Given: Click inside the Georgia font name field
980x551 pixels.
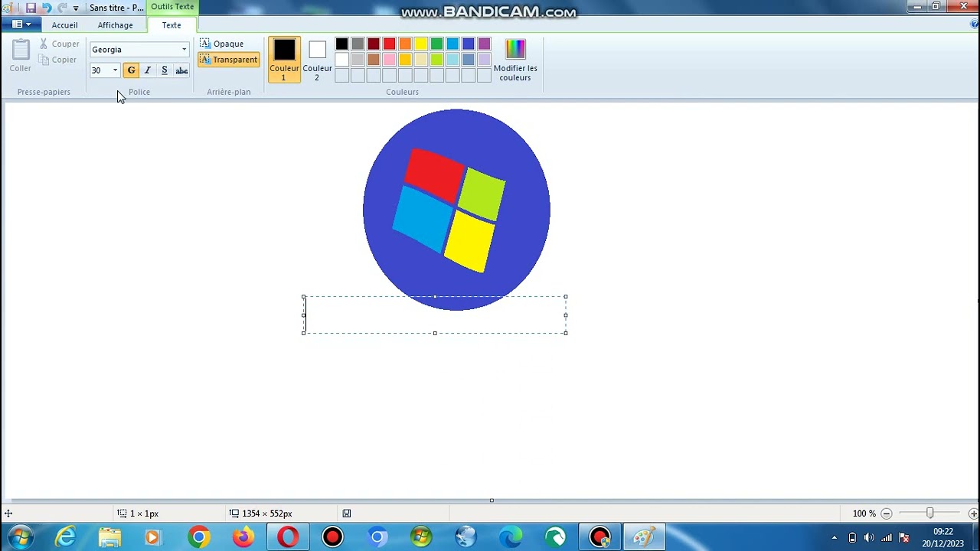Looking at the screenshot, I should click(134, 50).
